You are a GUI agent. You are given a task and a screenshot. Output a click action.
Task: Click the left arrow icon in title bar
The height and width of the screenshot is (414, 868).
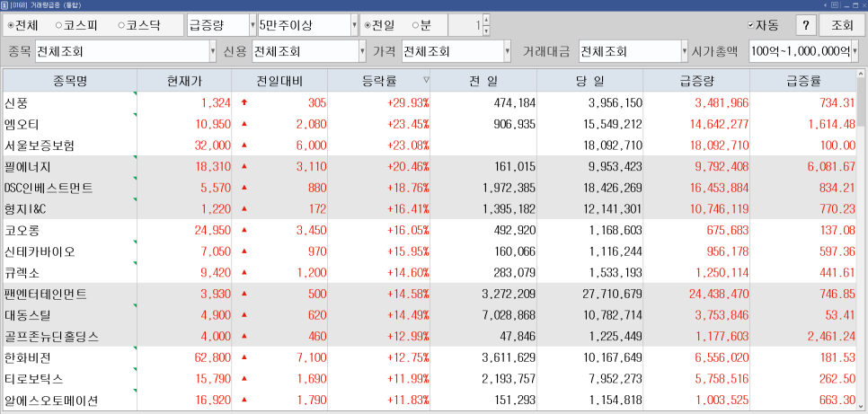(826, 4)
